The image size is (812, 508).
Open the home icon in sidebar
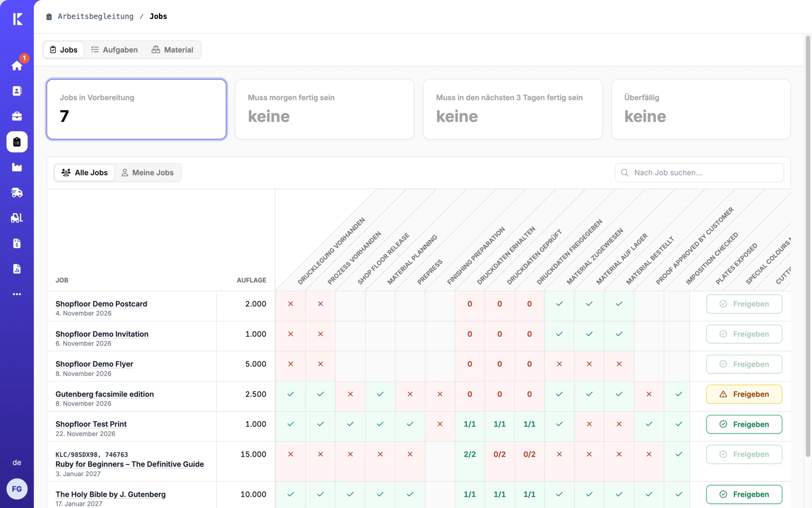(x=17, y=66)
